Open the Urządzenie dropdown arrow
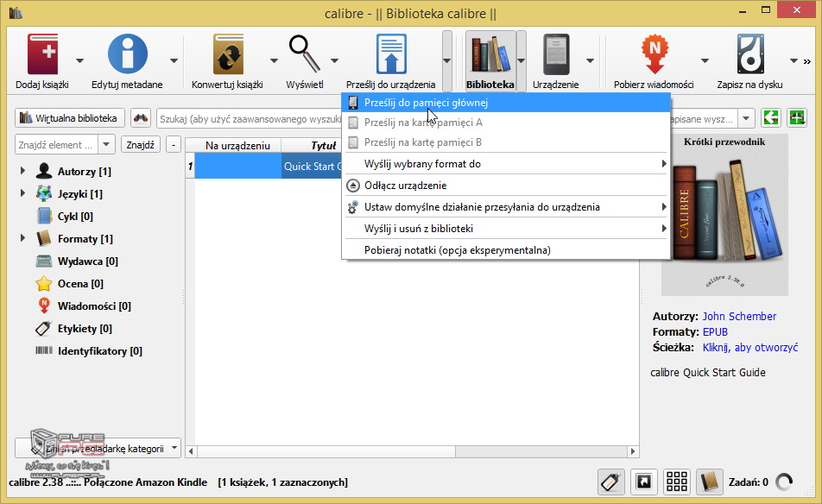The height and width of the screenshot is (504, 822). point(590,60)
